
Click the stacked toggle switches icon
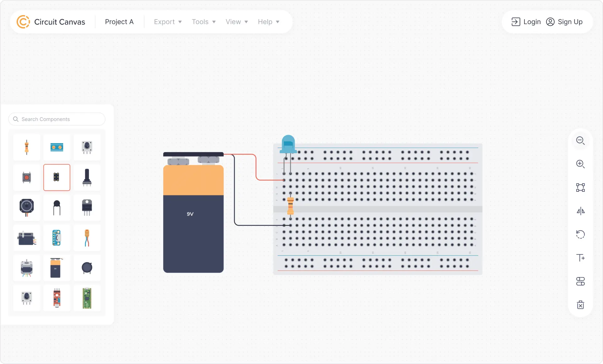[580, 281]
